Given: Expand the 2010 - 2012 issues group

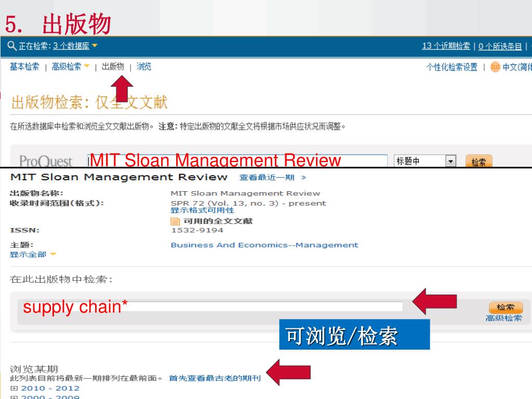Looking at the screenshot, I should coord(14,388).
